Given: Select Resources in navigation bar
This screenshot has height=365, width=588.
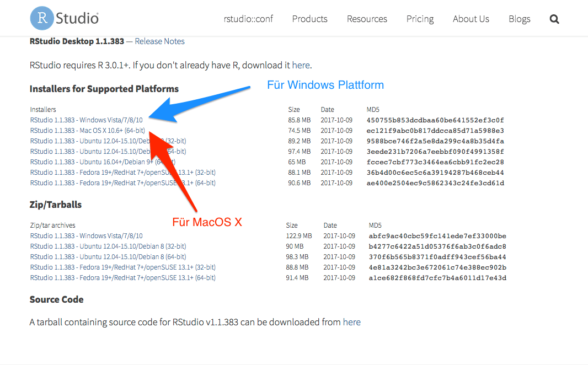Looking at the screenshot, I should point(367,19).
